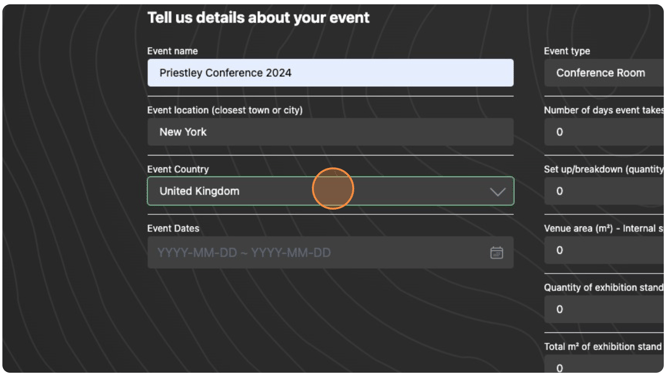Click the Event location label text

(225, 110)
